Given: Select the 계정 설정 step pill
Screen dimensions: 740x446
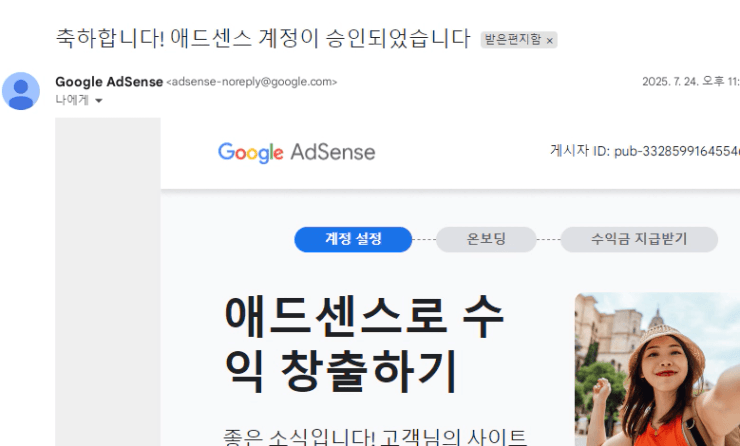Looking at the screenshot, I should (x=353, y=239).
